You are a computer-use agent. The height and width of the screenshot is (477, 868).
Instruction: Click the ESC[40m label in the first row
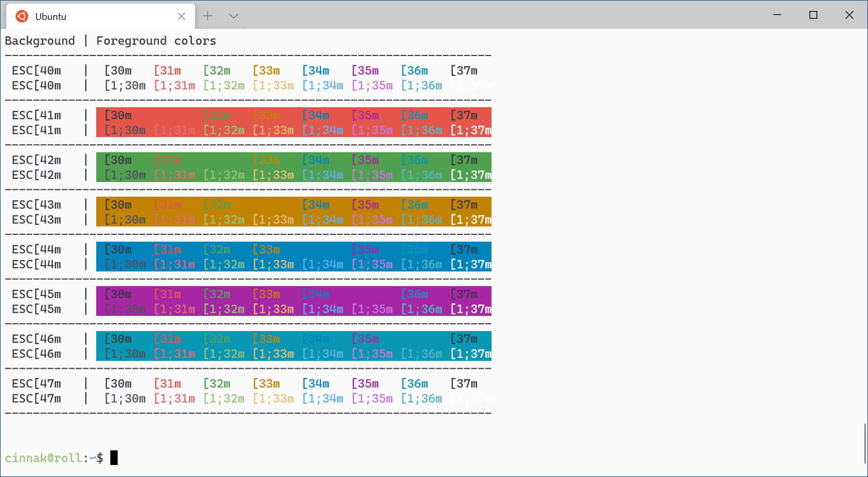[36, 70]
